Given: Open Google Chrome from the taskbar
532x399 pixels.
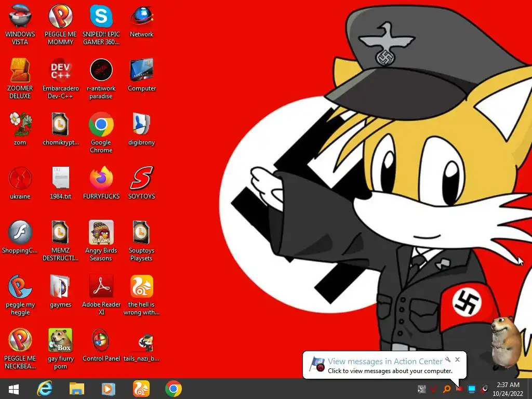Looking at the screenshot, I should 174,389.
